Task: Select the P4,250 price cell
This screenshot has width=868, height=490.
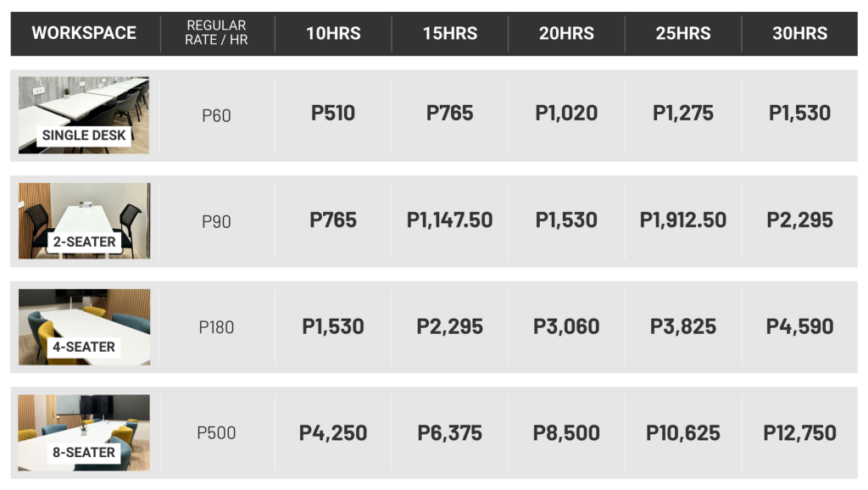Action: tap(332, 432)
